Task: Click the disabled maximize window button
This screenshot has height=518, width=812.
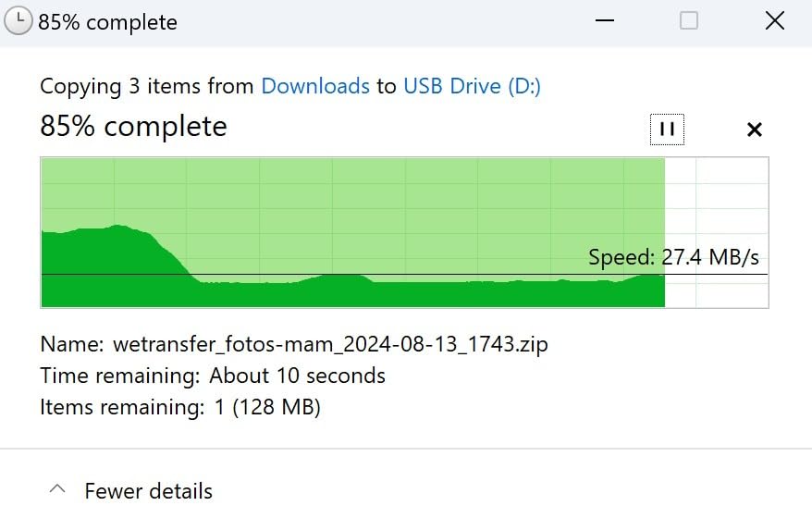Action: coord(689,21)
